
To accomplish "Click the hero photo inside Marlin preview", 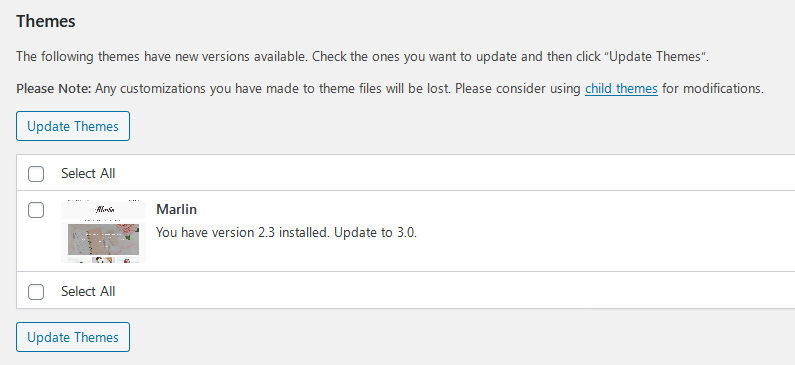I will click(x=103, y=238).
